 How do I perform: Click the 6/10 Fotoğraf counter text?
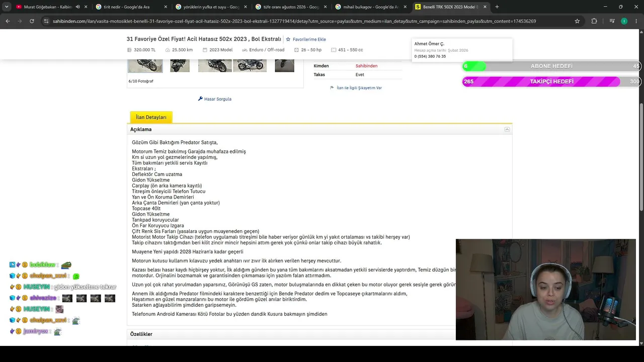(x=141, y=81)
